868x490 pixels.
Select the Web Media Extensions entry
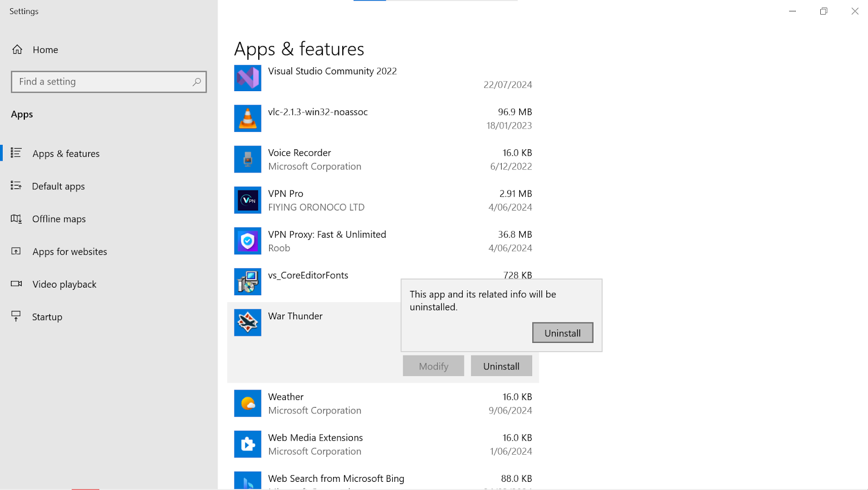[x=315, y=437]
